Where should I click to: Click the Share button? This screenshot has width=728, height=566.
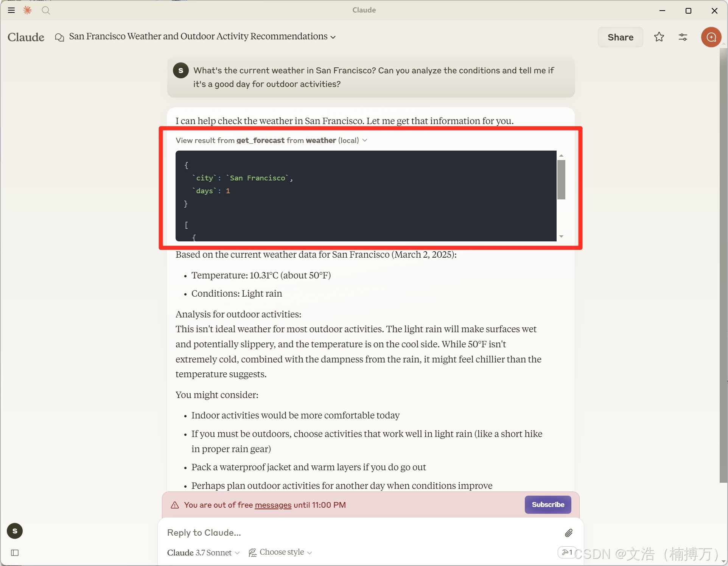620,37
